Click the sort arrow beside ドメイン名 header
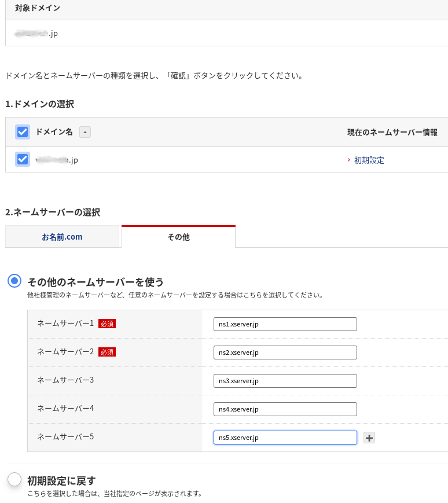Screen dimensions: 448x503 tap(85, 132)
